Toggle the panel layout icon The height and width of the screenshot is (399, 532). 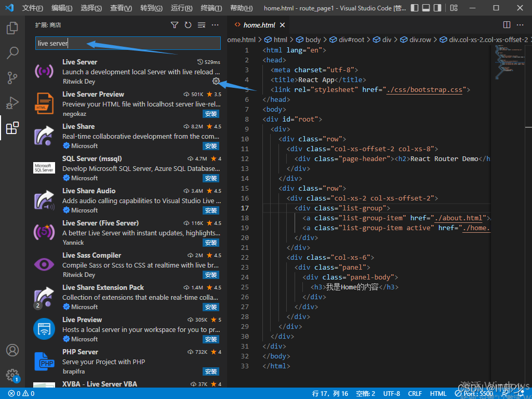pos(426,8)
